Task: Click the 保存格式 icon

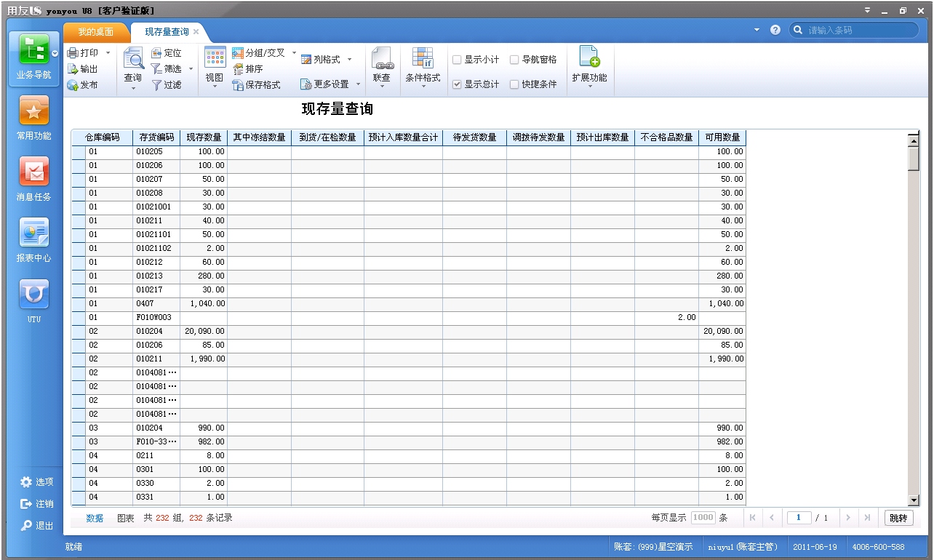Action: coord(238,85)
